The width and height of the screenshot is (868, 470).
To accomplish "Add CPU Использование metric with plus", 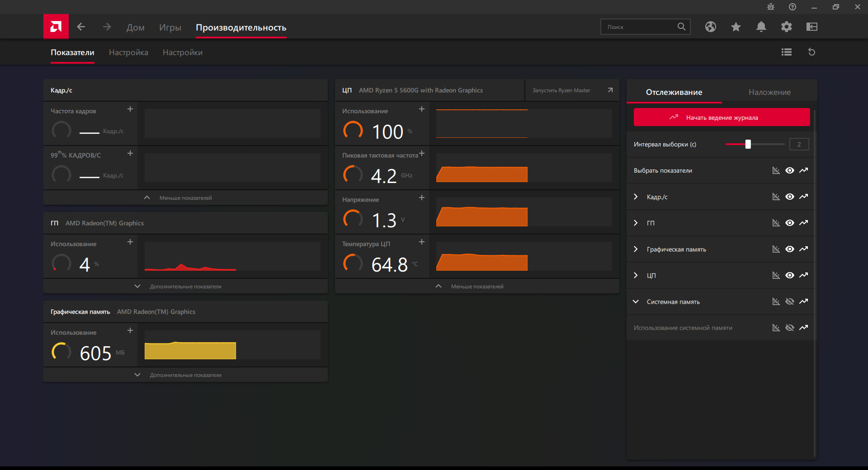I will tap(422, 109).
